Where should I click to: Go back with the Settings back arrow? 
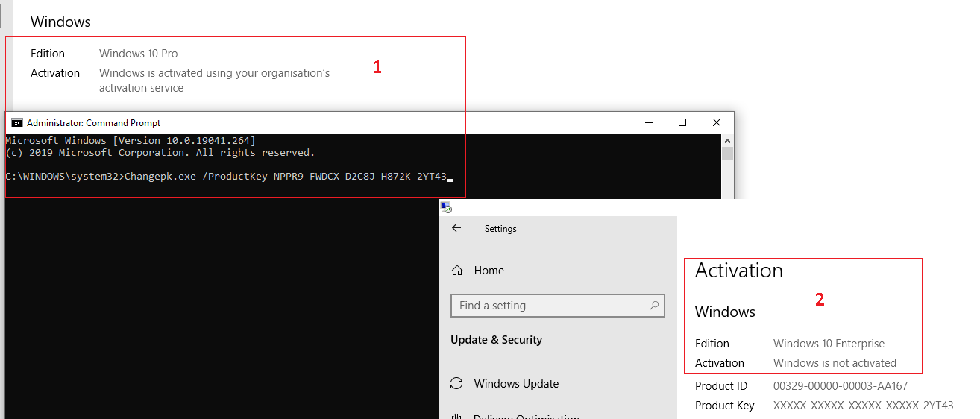pyautogui.click(x=456, y=228)
